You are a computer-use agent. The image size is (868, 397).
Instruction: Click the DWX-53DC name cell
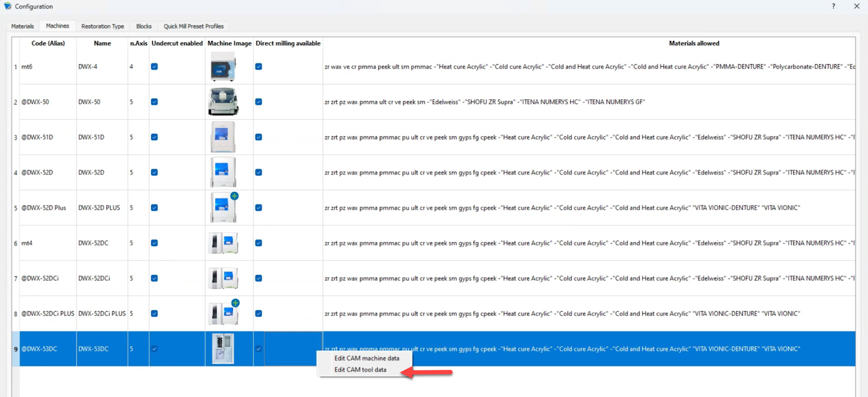tap(102, 349)
